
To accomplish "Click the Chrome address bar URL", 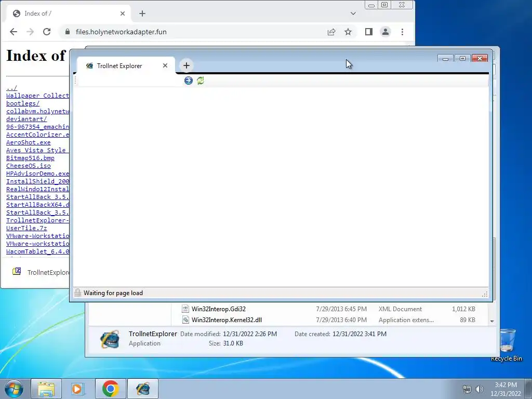I will [x=121, y=32].
